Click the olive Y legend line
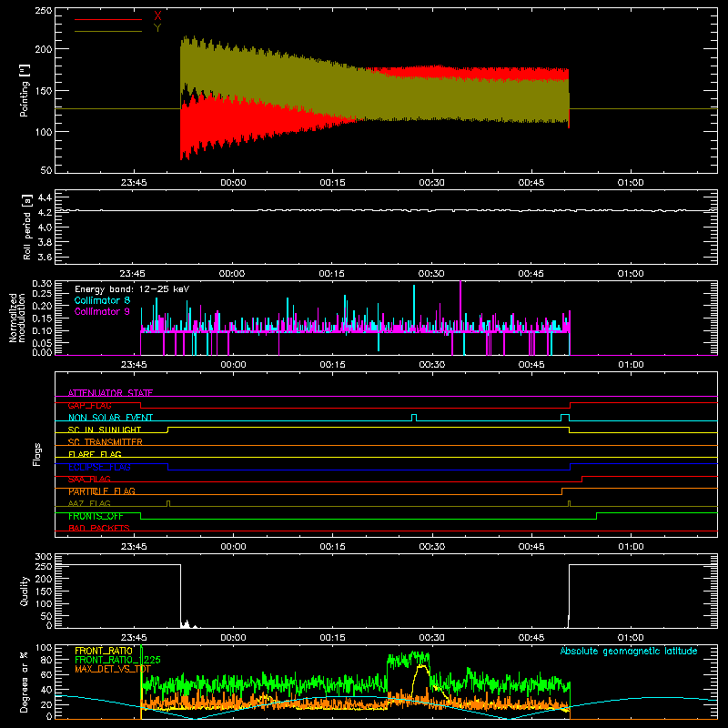 pos(108,31)
